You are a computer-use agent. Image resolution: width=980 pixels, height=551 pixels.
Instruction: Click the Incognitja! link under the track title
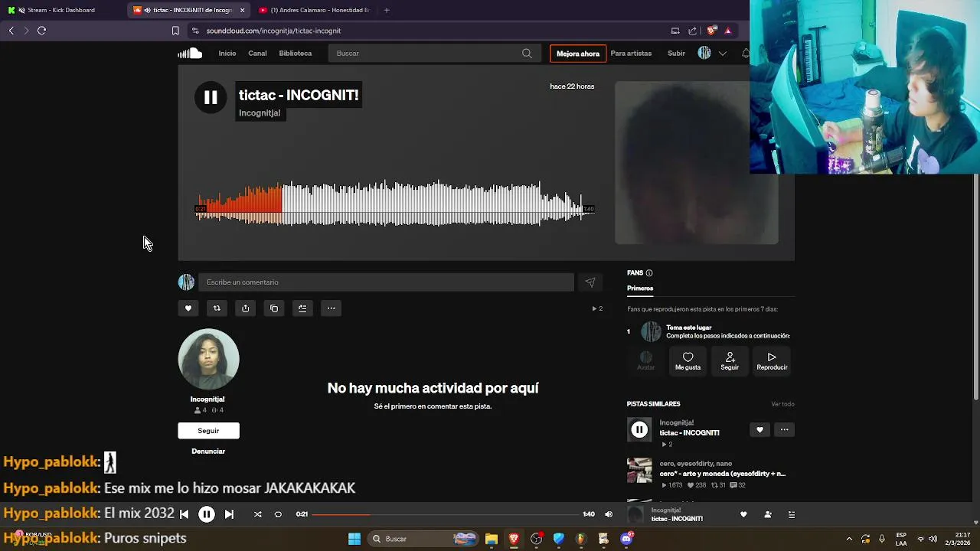[x=260, y=113]
